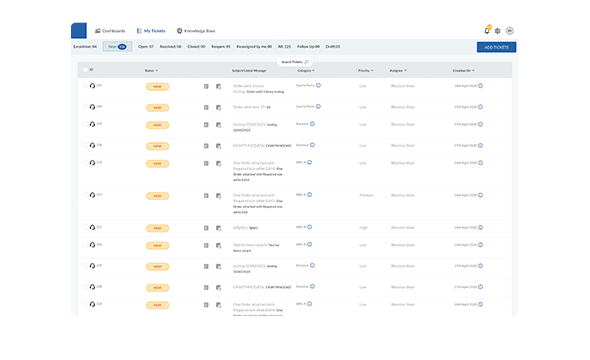Show the Closed 00 tickets tab

[x=196, y=47]
